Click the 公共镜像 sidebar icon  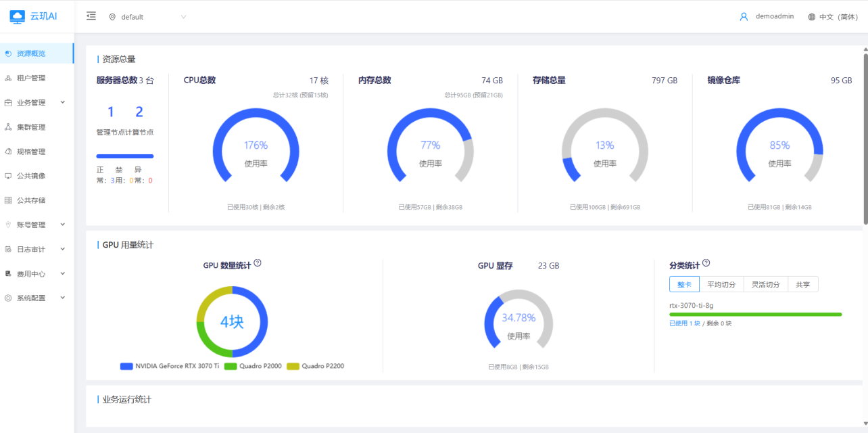pos(8,176)
